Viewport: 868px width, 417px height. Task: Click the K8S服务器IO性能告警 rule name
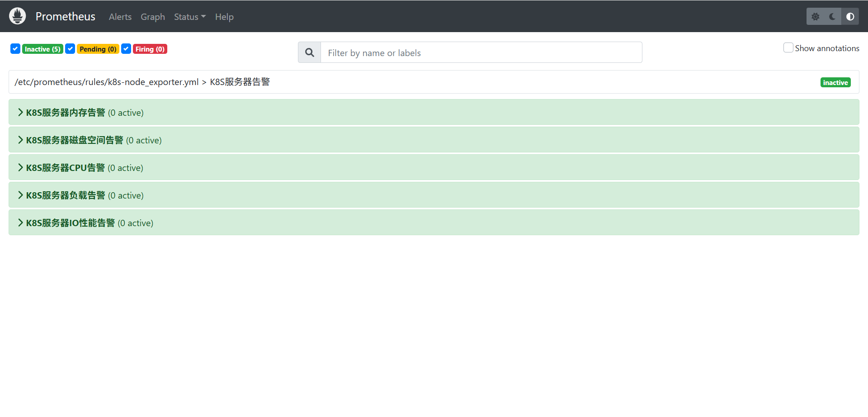[x=71, y=223]
